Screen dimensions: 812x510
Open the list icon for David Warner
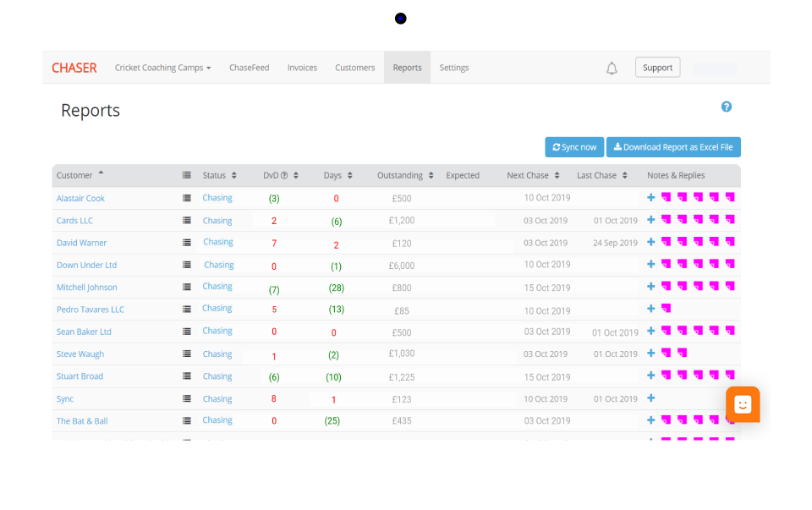[x=187, y=243]
